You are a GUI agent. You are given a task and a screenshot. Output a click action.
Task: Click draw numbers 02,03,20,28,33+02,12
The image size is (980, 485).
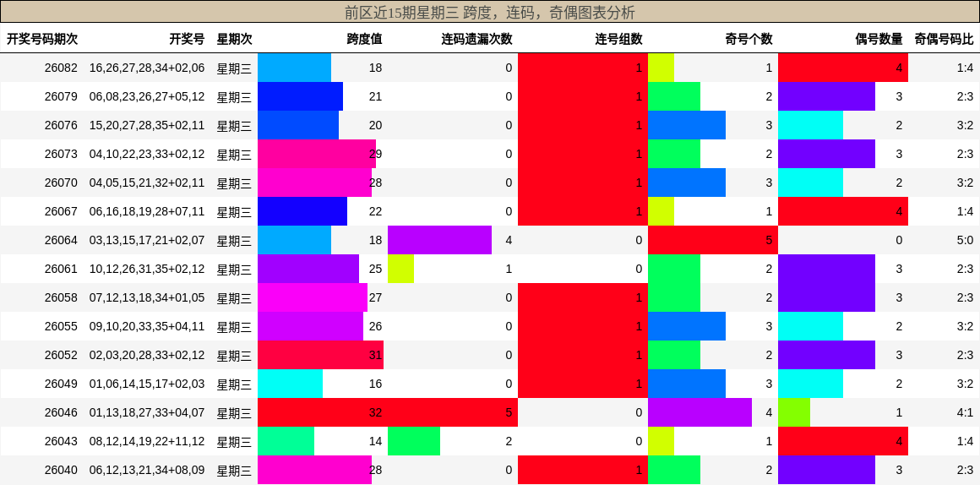(147, 355)
